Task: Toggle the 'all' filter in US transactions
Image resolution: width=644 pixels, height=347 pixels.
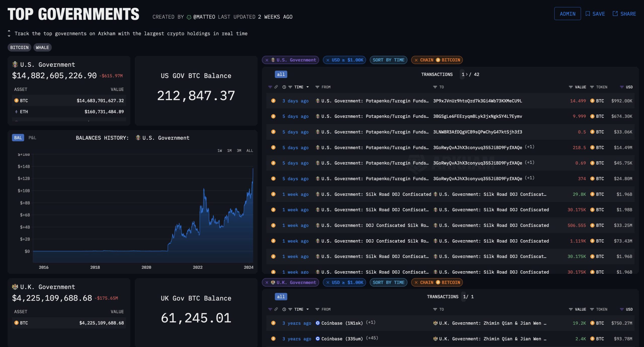Action: 281,74
